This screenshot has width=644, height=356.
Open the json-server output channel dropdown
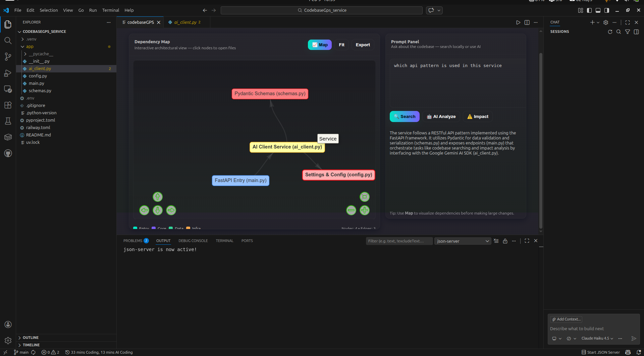tap(463, 241)
